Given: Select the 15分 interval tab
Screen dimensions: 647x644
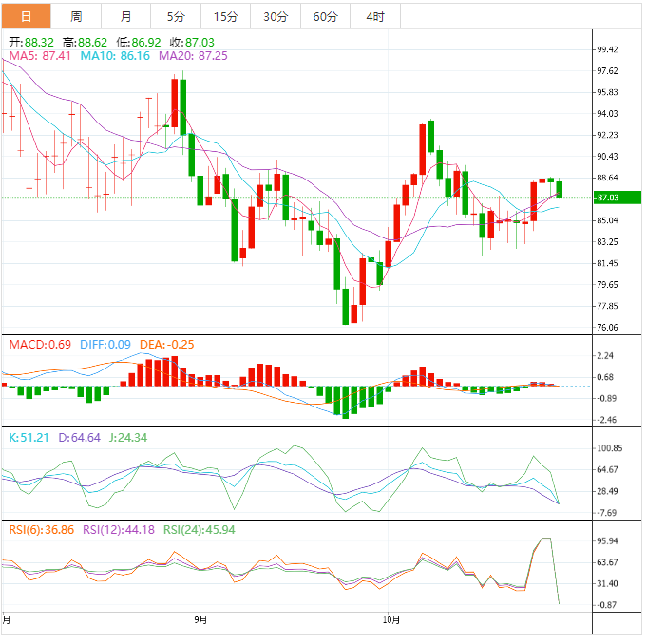Looking at the screenshot, I should 226,16.
